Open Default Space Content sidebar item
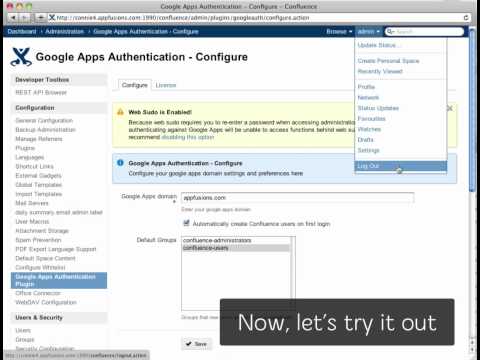The width and height of the screenshot is (480, 360). pos(45,258)
